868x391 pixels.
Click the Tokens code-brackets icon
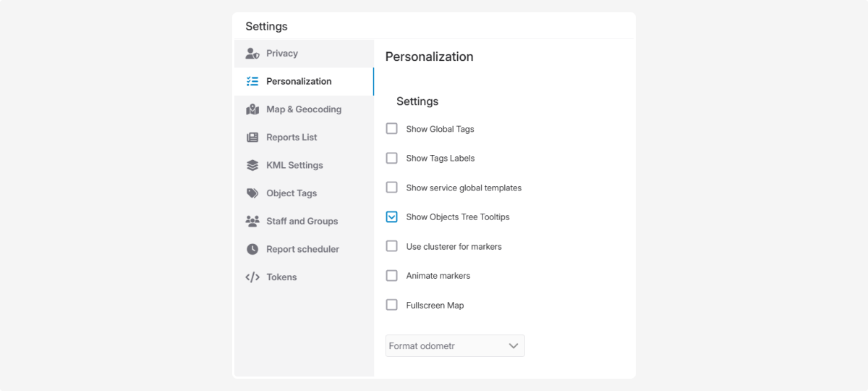pyautogui.click(x=252, y=277)
